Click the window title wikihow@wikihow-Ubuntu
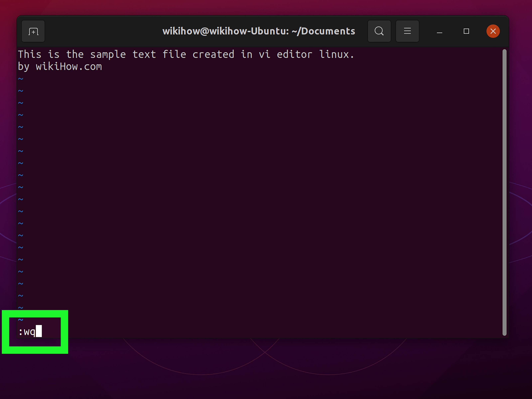532x399 pixels. [259, 31]
